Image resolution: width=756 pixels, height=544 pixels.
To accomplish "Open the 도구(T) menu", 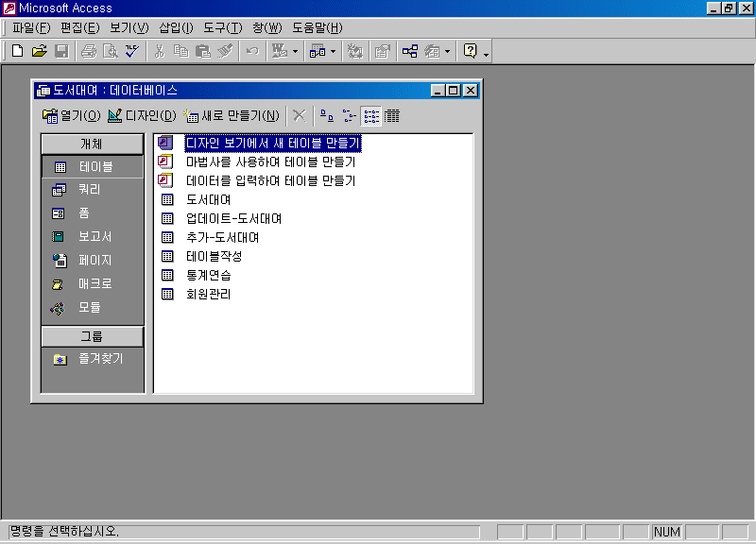I will coord(222,27).
